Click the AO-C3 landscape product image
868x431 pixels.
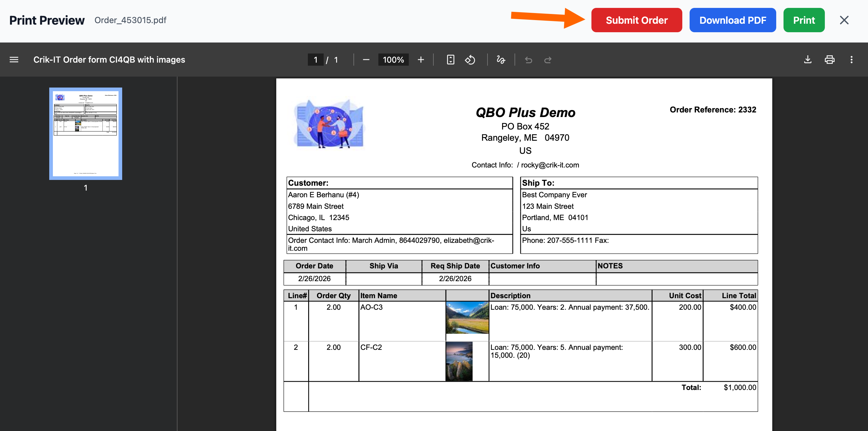coord(467,317)
